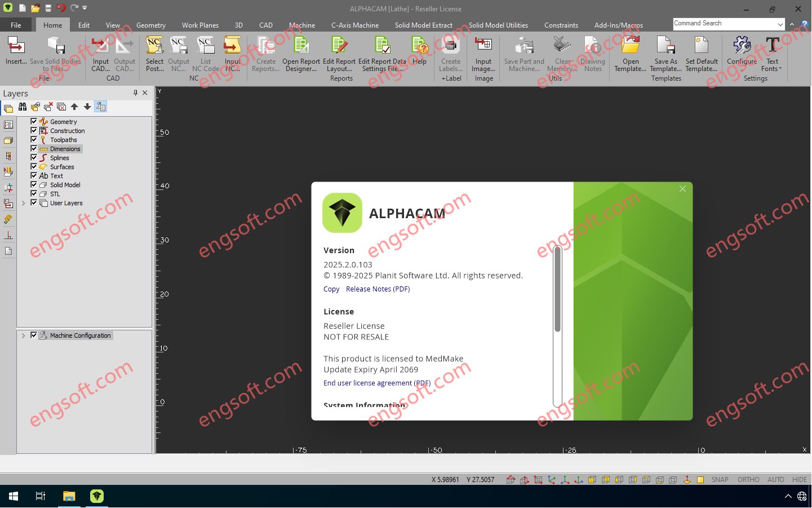Toggle the Solid Model layer checkbox
Viewport: 812px width, 508px height.
[34, 184]
